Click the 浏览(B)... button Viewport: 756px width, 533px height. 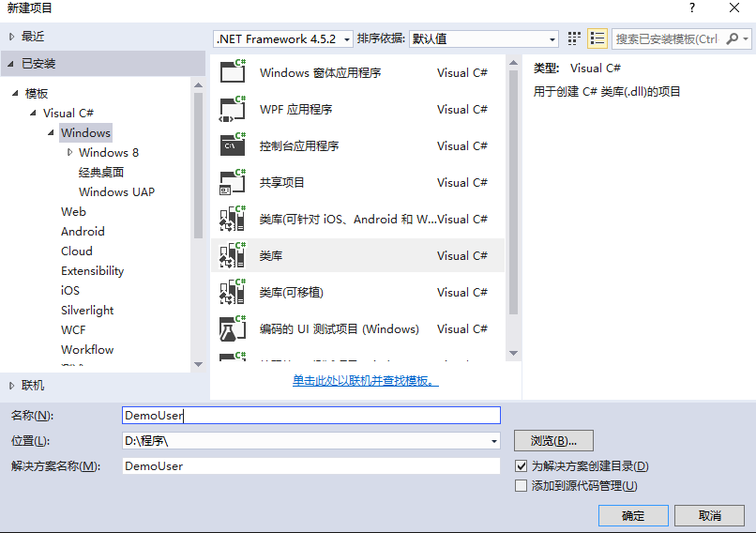(553, 441)
